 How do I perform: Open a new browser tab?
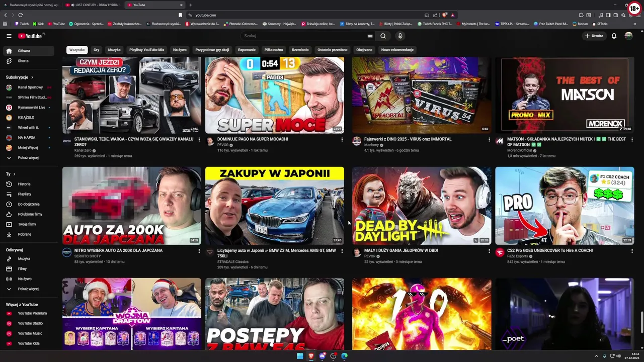pyautogui.click(x=190, y=5)
